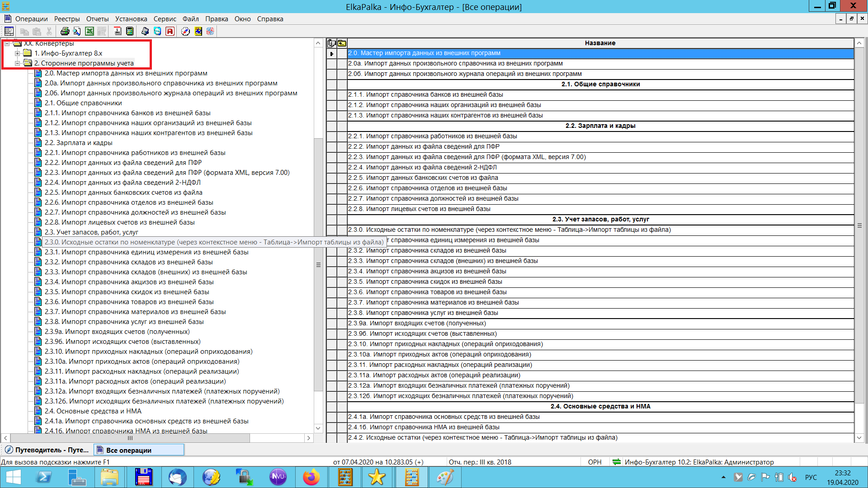Open the Файл menu
This screenshot has height=488, width=868.
pyautogui.click(x=191, y=19)
